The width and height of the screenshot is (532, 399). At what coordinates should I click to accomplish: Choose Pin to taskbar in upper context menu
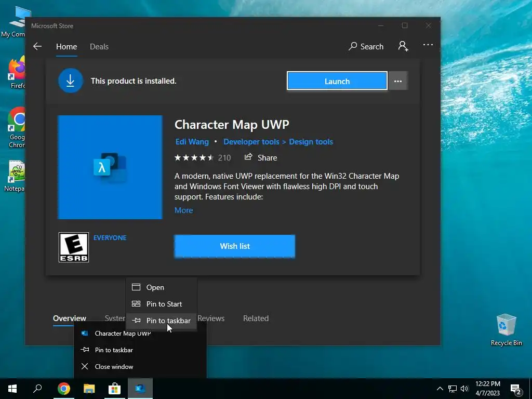161,321
